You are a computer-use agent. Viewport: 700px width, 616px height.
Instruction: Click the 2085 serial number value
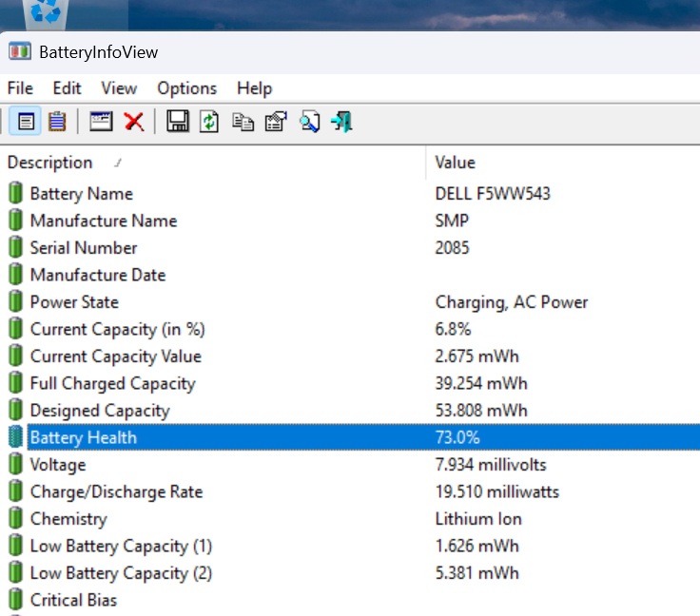click(x=452, y=247)
